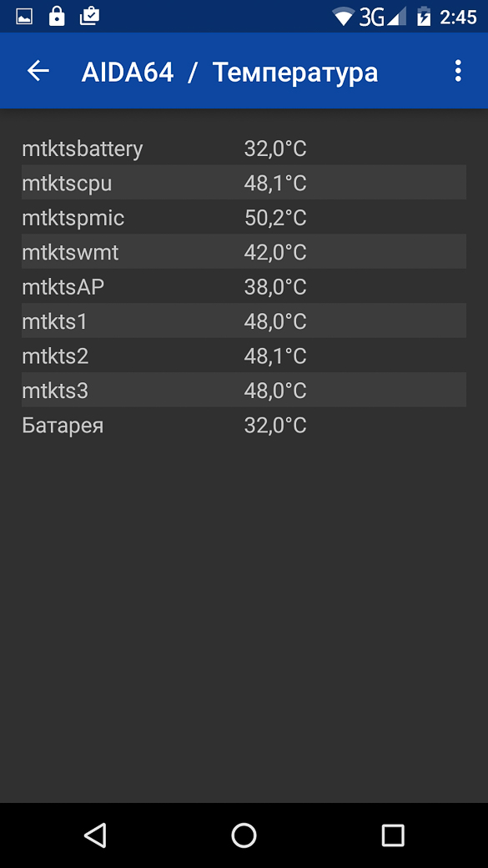Tap the back arrow in the header

(x=38, y=71)
